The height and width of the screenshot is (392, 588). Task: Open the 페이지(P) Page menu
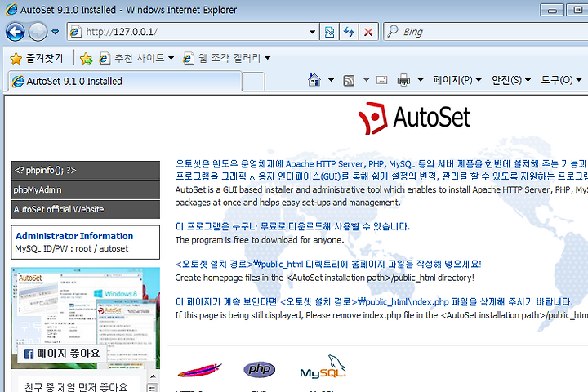click(x=457, y=80)
